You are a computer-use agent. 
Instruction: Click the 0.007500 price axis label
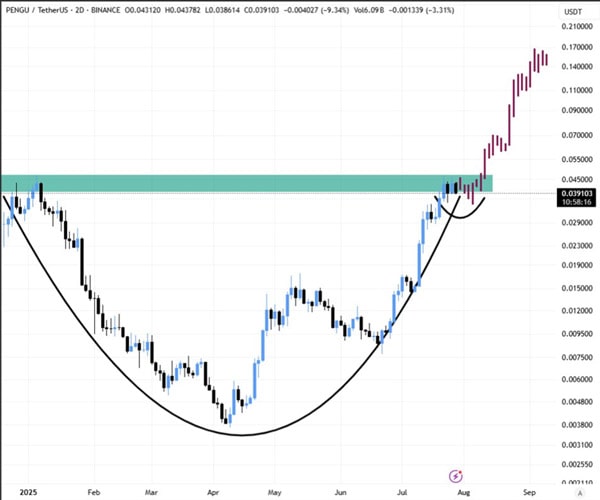point(577,357)
